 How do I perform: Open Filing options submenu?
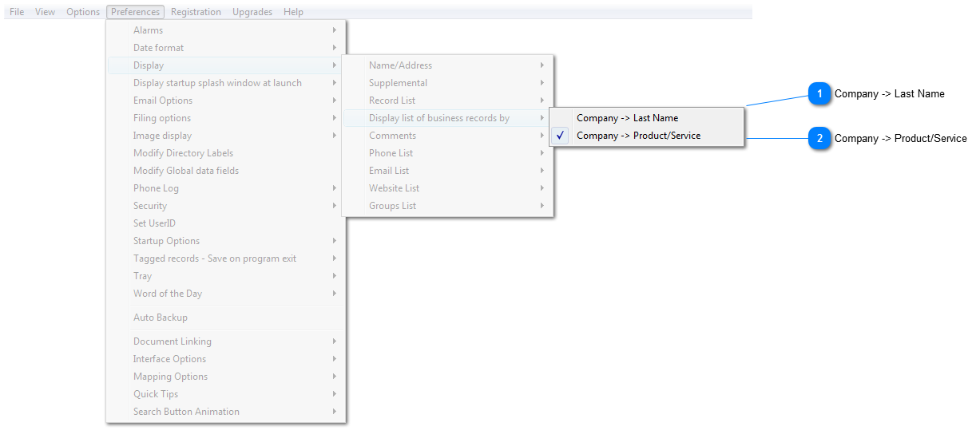tap(226, 118)
